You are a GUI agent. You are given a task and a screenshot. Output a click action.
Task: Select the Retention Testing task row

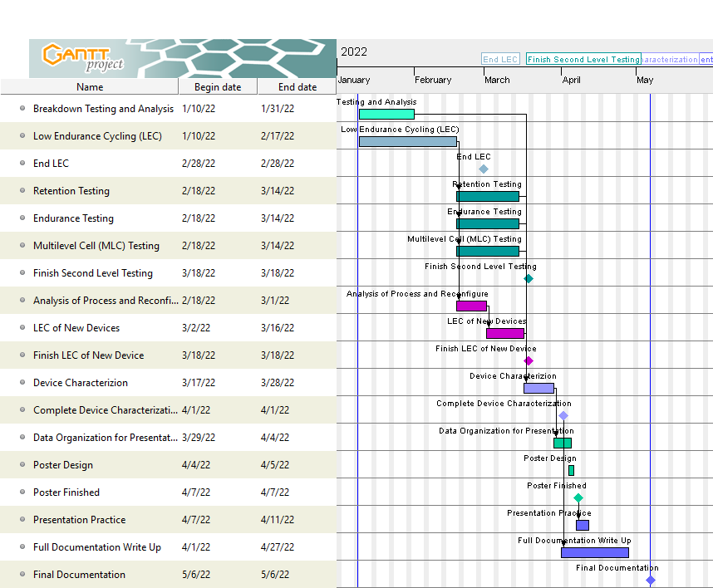[168, 191]
